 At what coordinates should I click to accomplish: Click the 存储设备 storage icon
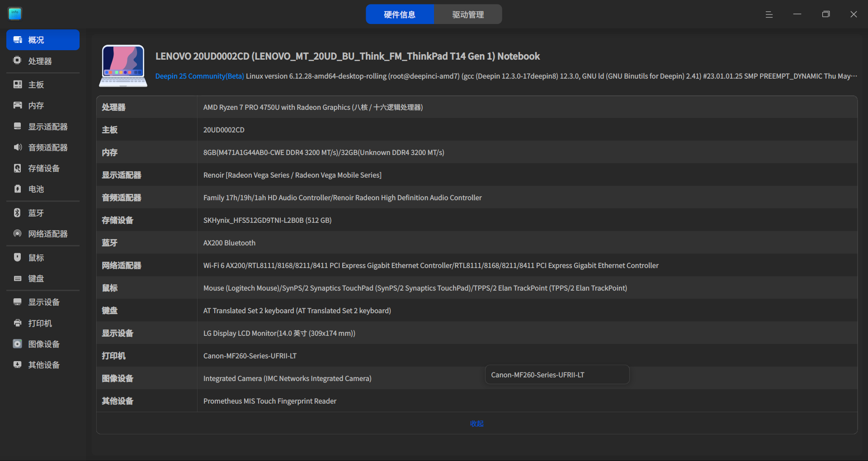[18, 168]
